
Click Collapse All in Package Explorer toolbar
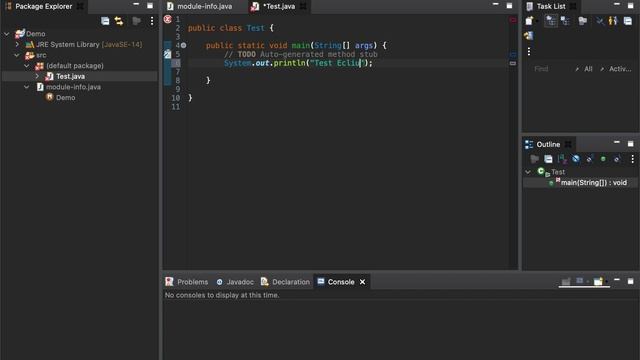point(105,21)
